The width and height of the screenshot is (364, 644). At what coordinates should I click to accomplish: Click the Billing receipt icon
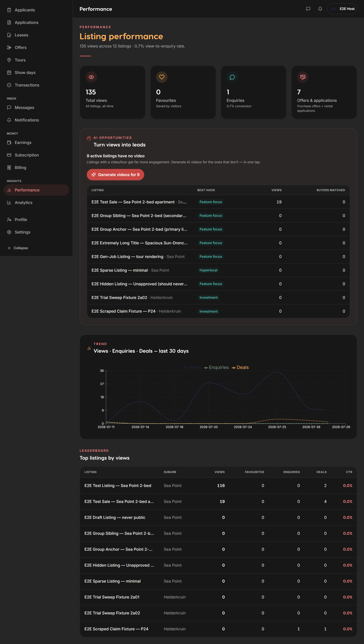tap(9, 168)
